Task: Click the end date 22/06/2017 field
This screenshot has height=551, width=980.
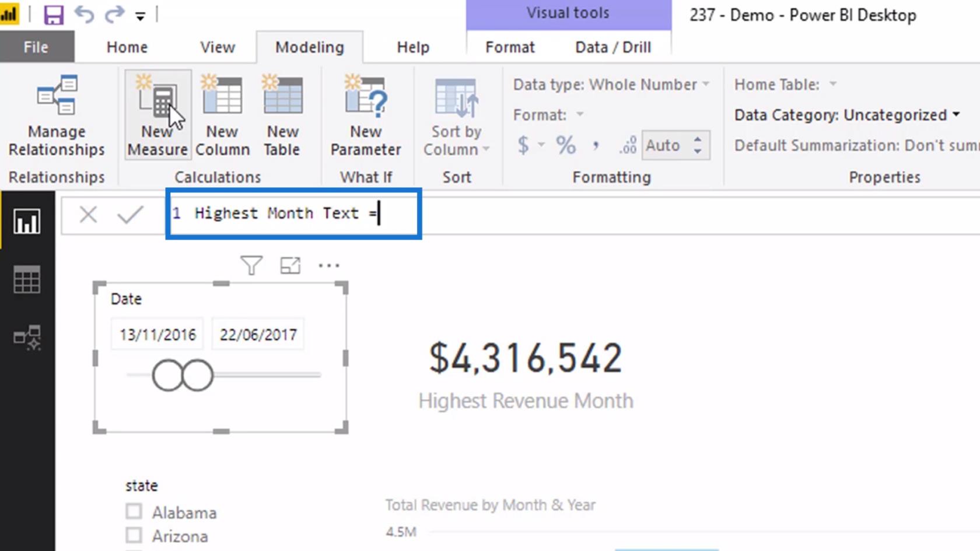Action: point(258,335)
